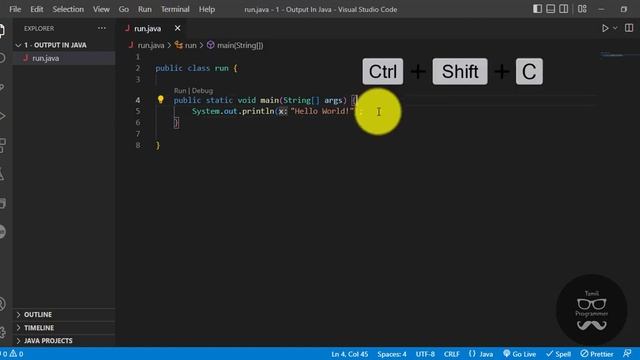Open the lightbulb quick fix on line 4
Image resolution: width=640 pixels, height=360 pixels.
click(160, 99)
